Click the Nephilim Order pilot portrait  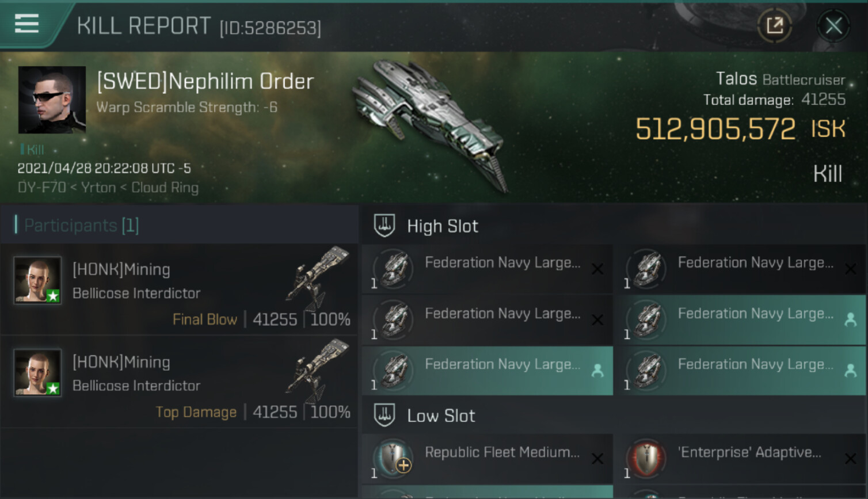pos(52,100)
